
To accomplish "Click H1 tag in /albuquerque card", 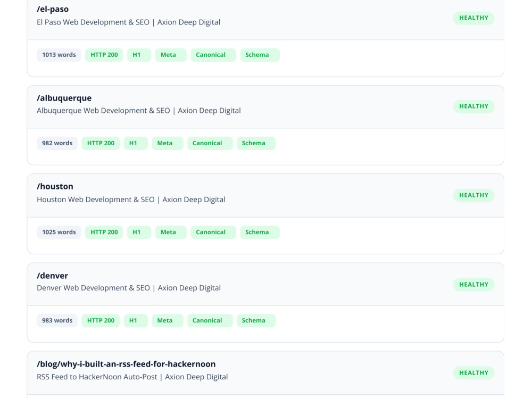I will pos(136,143).
